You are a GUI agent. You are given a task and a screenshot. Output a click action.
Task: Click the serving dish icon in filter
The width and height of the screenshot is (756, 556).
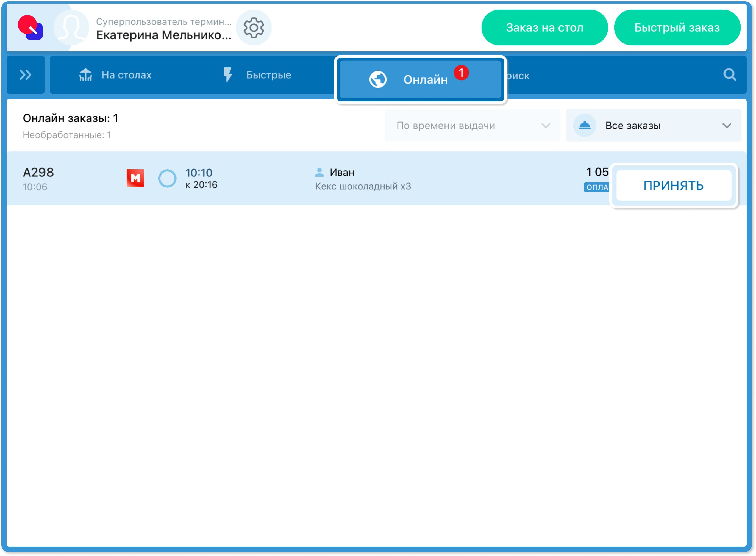click(x=584, y=126)
